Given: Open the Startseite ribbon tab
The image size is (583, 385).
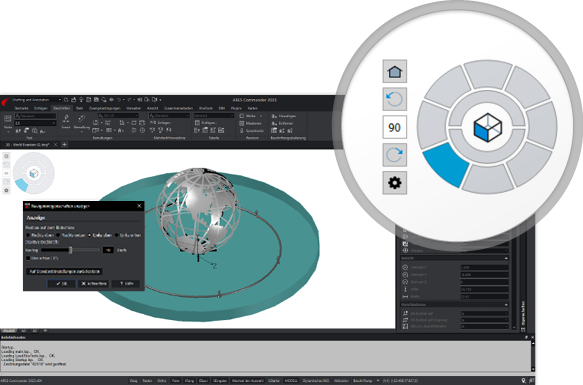Looking at the screenshot, I should tap(21, 108).
